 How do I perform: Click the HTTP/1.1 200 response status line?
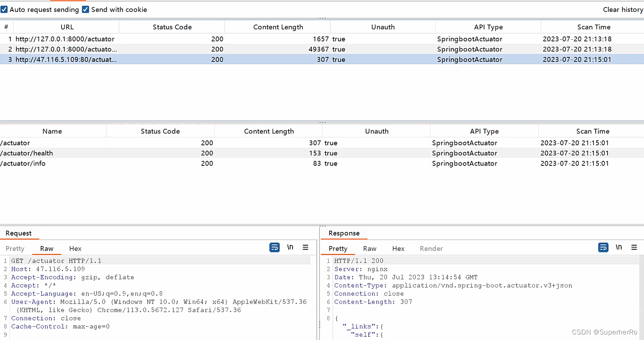[359, 261]
